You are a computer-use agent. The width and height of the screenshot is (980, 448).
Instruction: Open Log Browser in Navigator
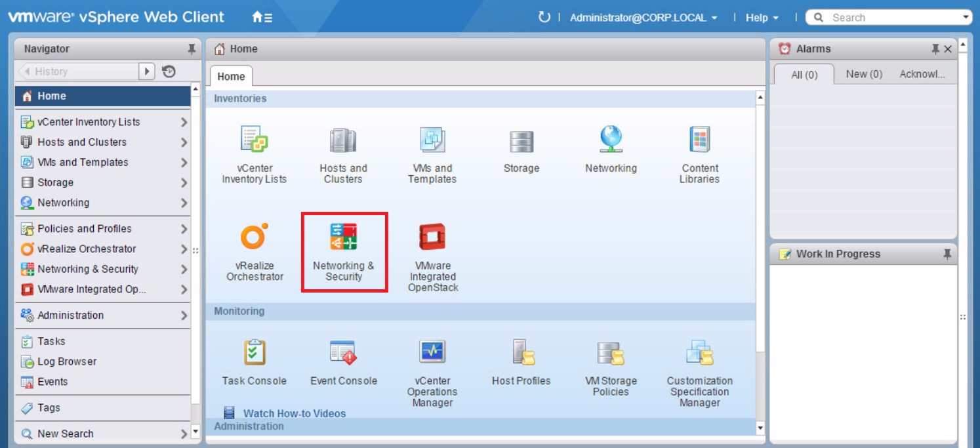click(x=103, y=361)
